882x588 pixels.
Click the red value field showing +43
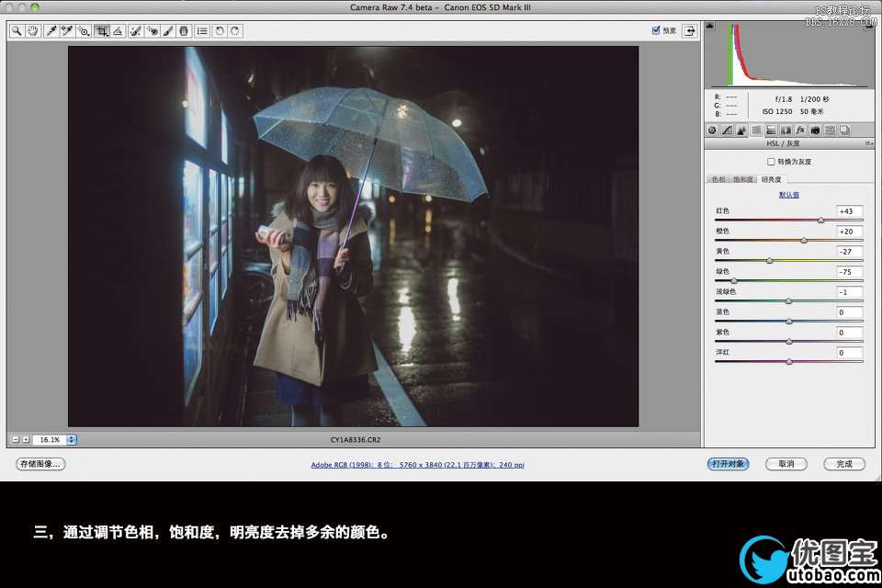click(x=849, y=211)
